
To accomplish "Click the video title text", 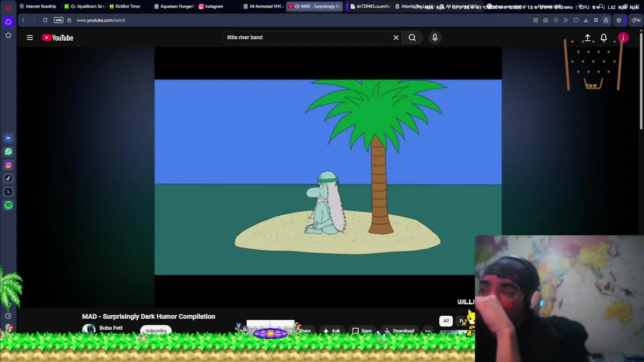I will 148,316.
